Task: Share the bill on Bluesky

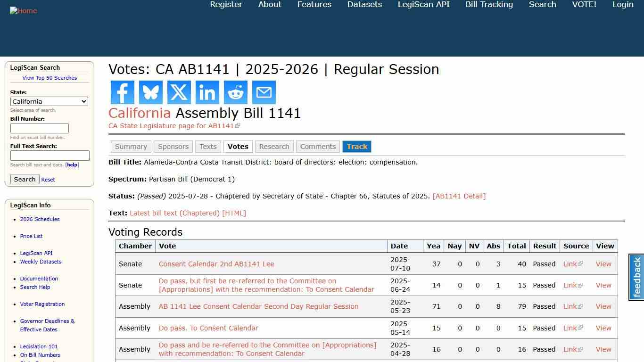Action: click(150, 92)
